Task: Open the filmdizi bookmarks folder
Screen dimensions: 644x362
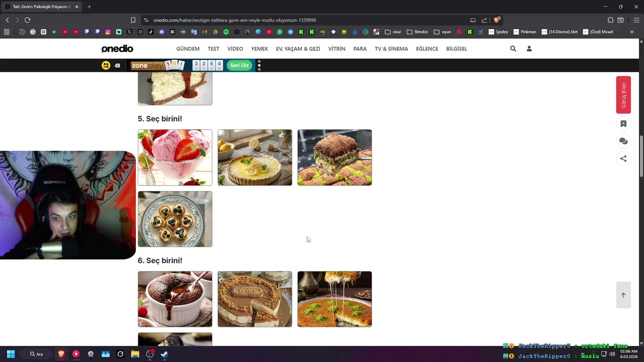Action: click(417, 32)
